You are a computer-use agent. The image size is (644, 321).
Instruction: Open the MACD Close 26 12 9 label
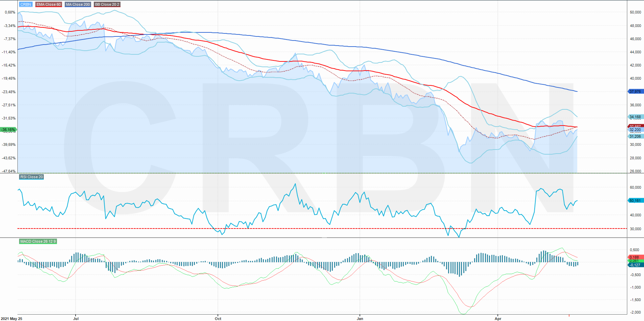[38, 241]
